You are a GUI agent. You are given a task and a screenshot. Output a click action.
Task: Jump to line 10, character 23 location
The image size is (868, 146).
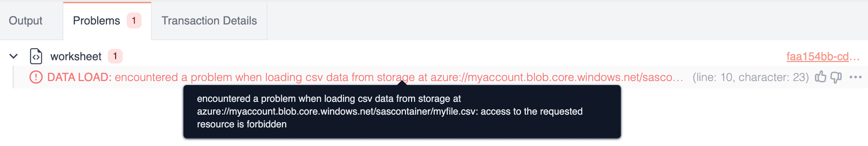(750, 77)
